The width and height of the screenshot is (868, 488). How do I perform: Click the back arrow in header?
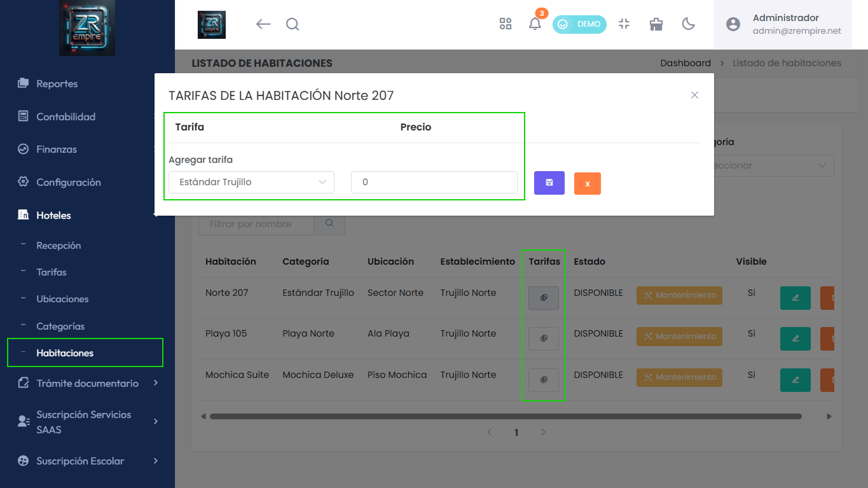pos(263,24)
